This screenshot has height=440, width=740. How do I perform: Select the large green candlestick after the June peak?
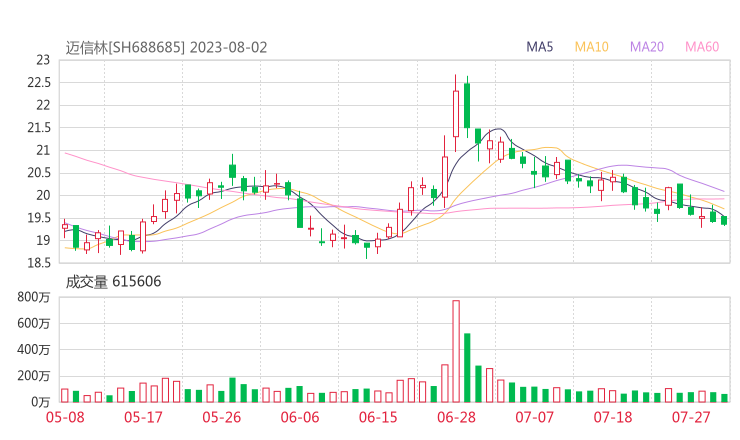[x=467, y=106]
